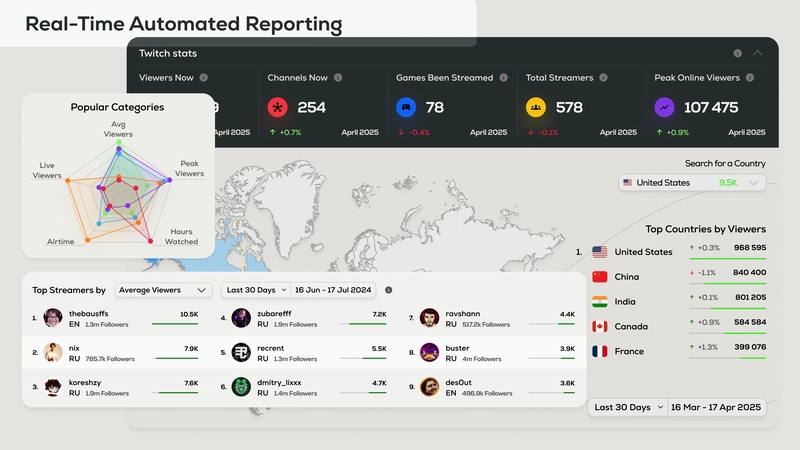Click the info icon next to Channels Now

(x=338, y=78)
